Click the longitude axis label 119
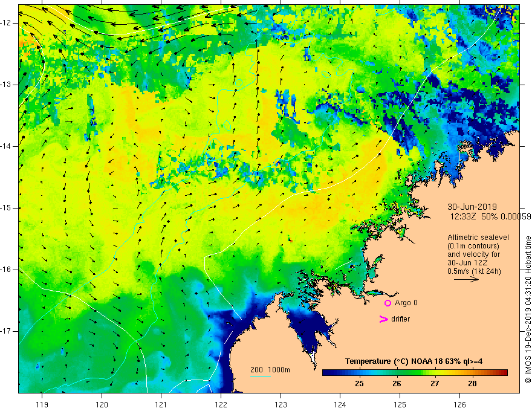 coord(42,404)
